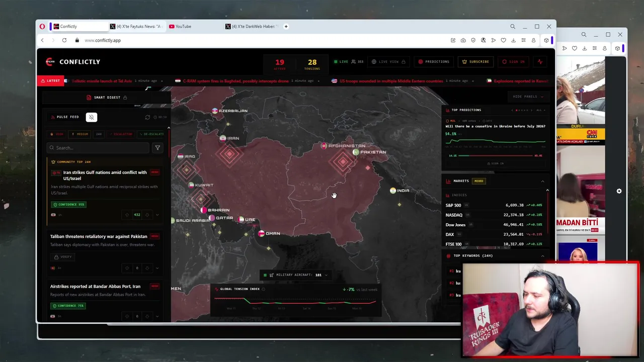Image resolution: width=644 pixels, height=362 pixels.
Task: Click the UAE flag marker on map
Action: [x=241, y=220]
